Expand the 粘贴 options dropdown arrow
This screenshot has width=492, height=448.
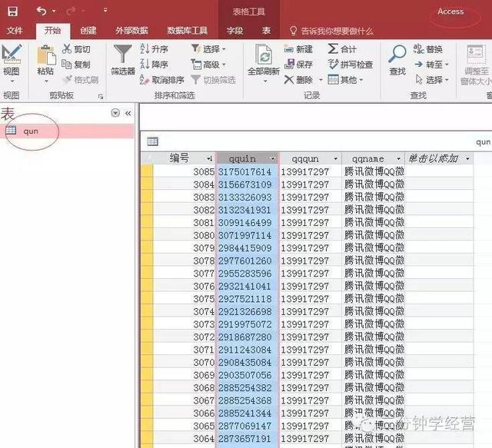coord(46,81)
